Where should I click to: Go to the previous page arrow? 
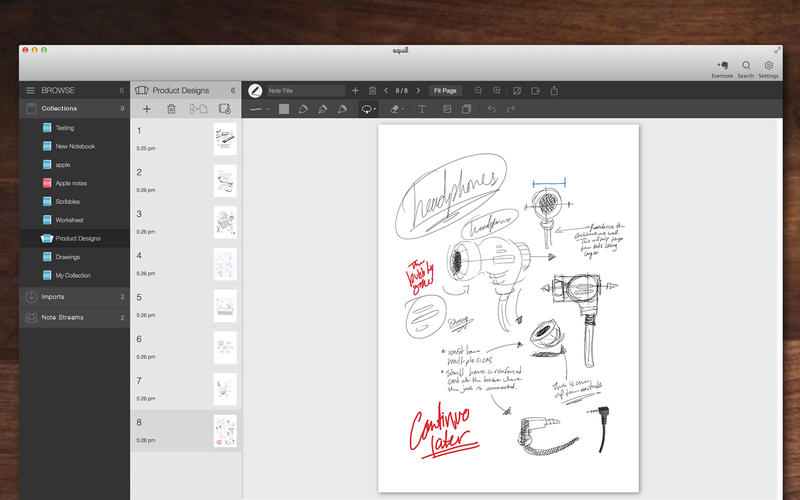click(x=386, y=91)
